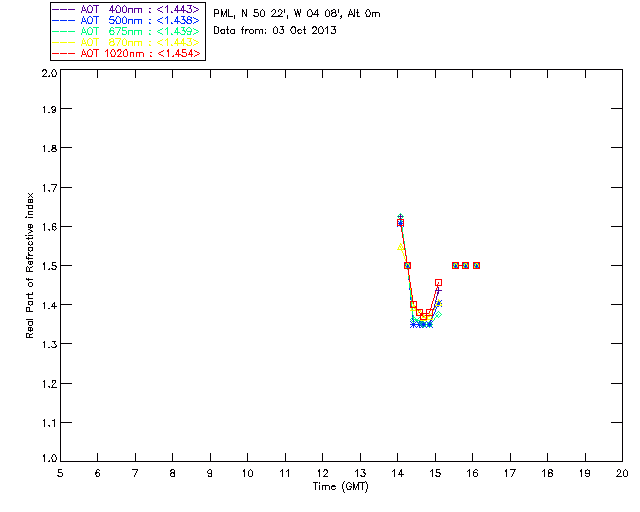Click 'Data from: 03 Oct 2013' text
640x512 pixels.
point(275,30)
